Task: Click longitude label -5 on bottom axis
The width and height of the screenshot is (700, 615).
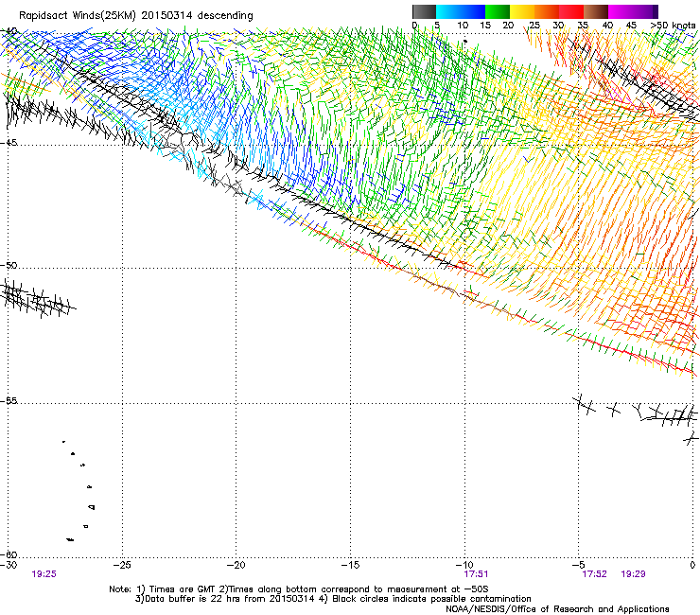Action: 578,565
